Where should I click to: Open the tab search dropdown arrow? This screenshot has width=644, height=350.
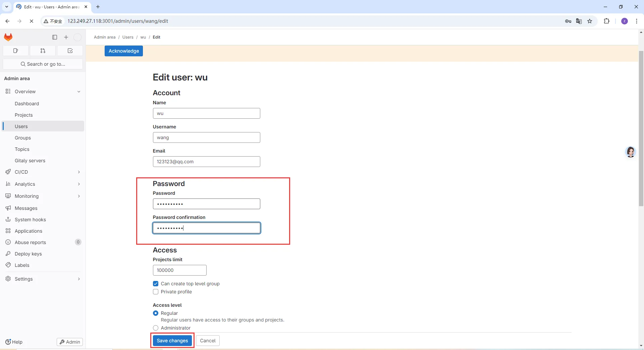[7, 7]
